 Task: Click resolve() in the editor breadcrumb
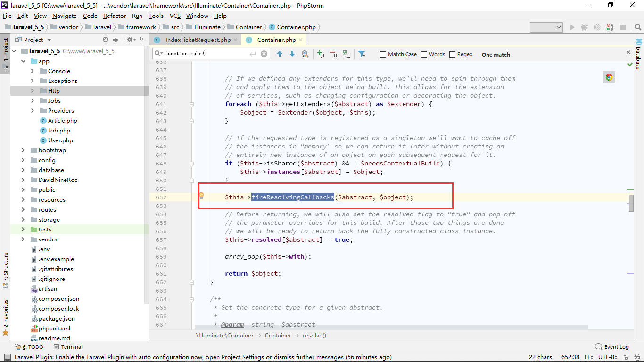coord(314,336)
